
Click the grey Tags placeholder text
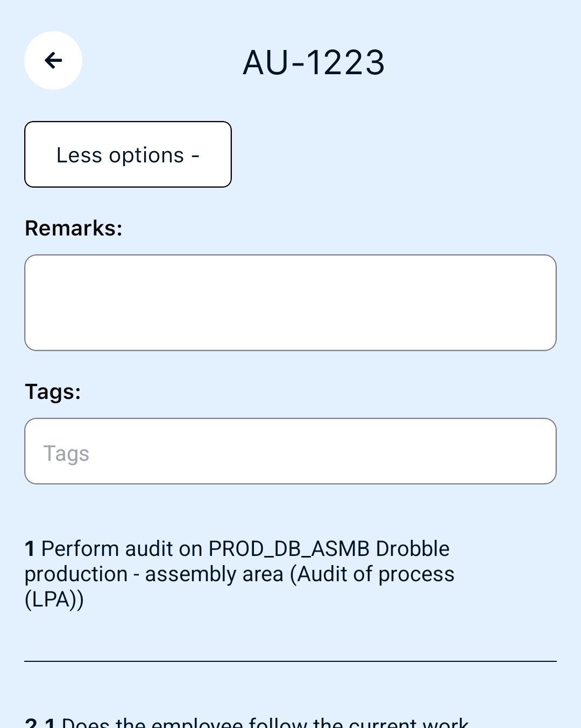[x=66, y=453]
